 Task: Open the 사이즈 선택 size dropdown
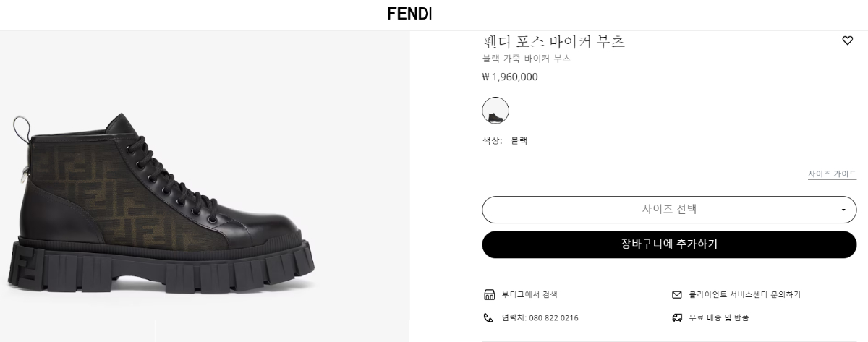point(668,210)
